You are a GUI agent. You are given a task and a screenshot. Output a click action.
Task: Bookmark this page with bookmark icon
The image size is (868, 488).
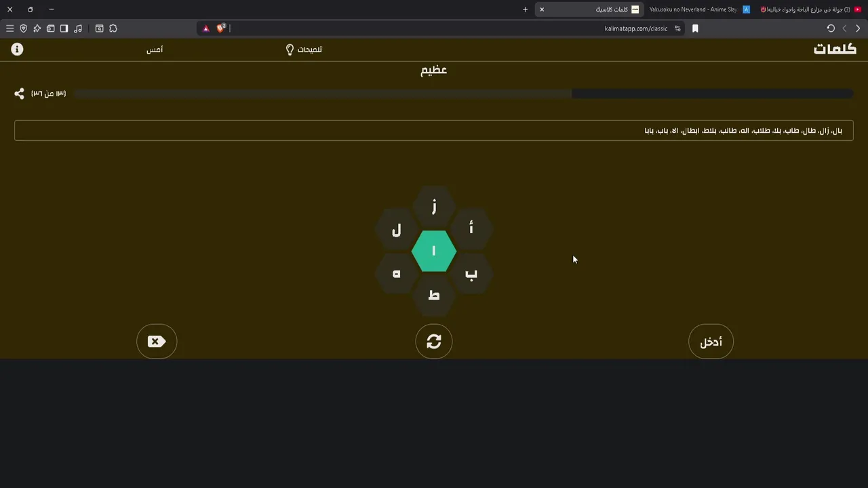695,28
